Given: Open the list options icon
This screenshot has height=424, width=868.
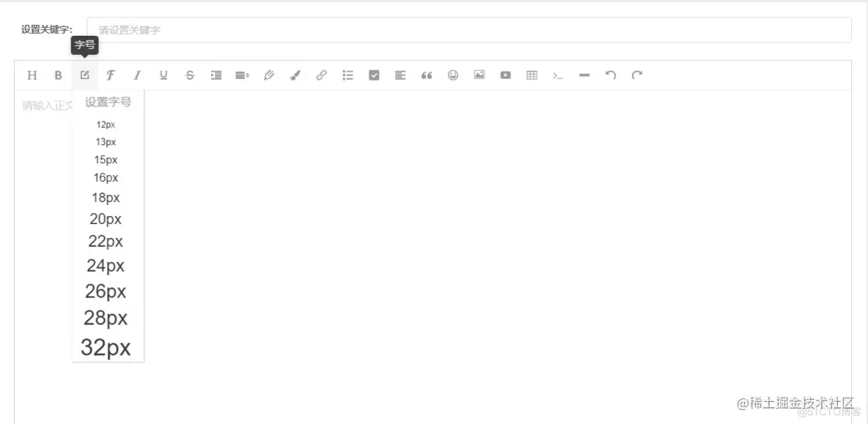Looking at the screenshot, I should point(347,75).
